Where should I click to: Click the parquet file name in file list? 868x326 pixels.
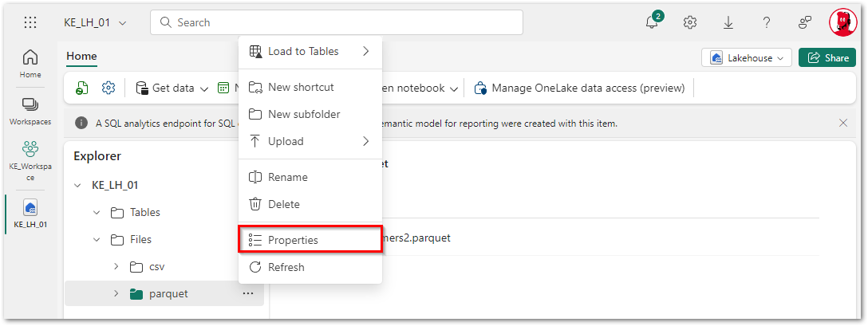click(x=416, y=238)
